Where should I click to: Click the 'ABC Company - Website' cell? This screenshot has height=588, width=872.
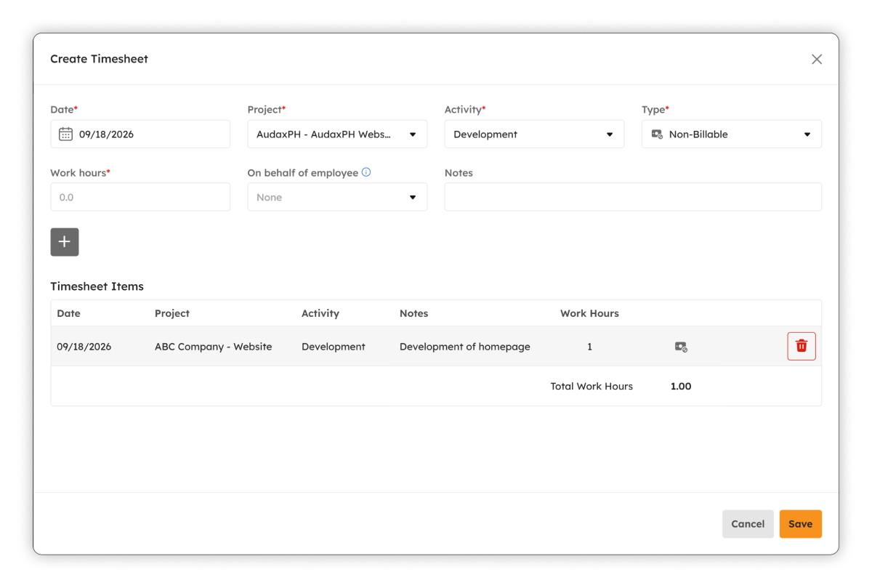213,347
